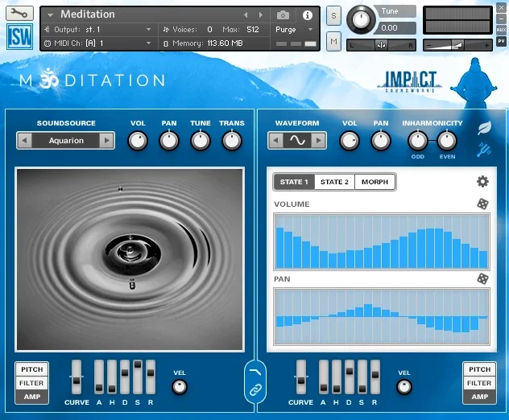Go to next instrument preset arrow
Viewport: 509px width, 420px height.
pyautogui.click(x=260, y=15)
